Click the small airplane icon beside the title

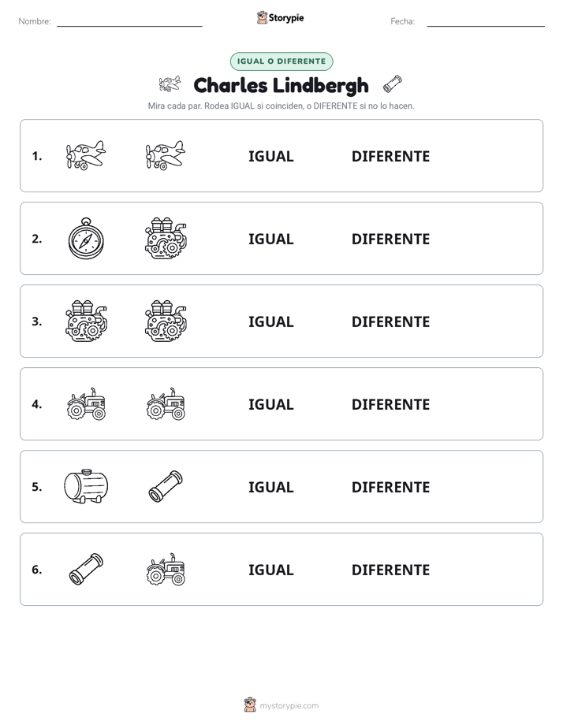(x=170, y=84)
